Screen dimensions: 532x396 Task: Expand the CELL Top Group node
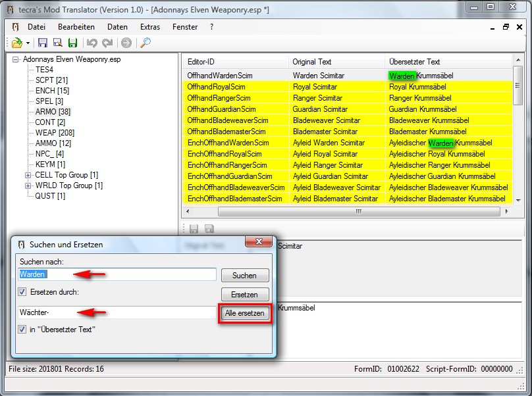click(x=28, y=175)
